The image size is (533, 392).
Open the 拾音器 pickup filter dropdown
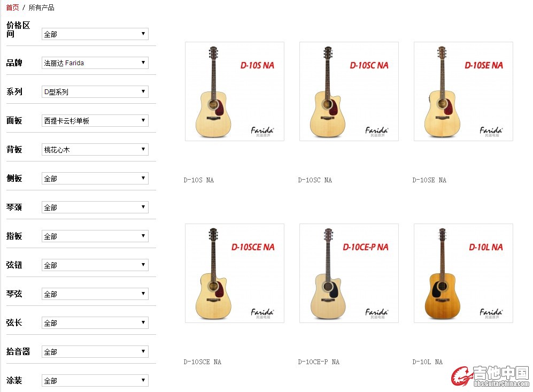[95, 352]
